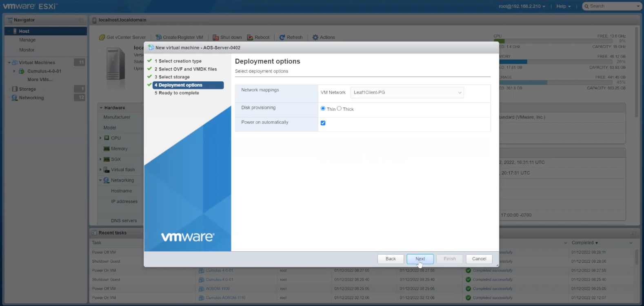
Task: Click the Memory icon under Hardware
Action: [107, 149]
